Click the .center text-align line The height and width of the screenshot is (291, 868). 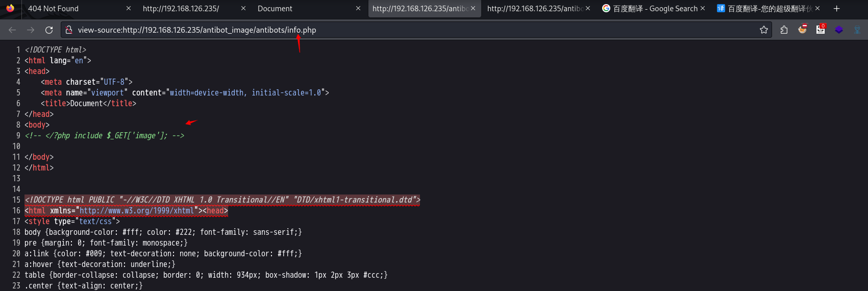pos(84,286)
